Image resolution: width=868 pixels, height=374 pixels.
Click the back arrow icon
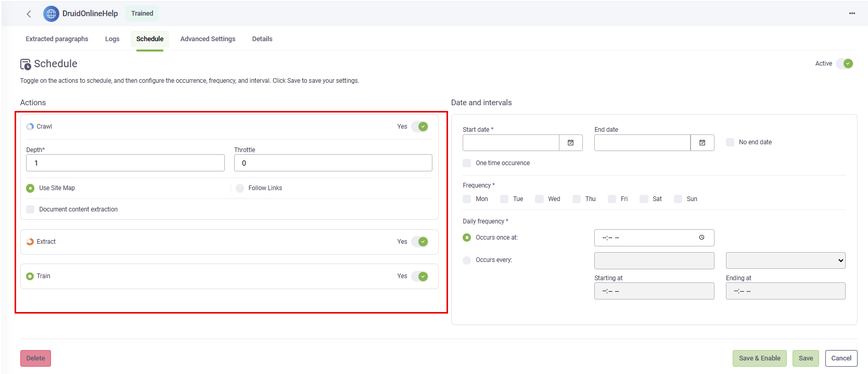29,14
